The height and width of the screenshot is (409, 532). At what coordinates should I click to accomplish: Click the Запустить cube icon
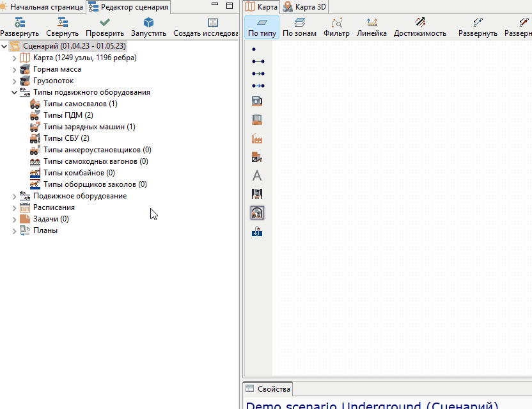click(148, 22)
